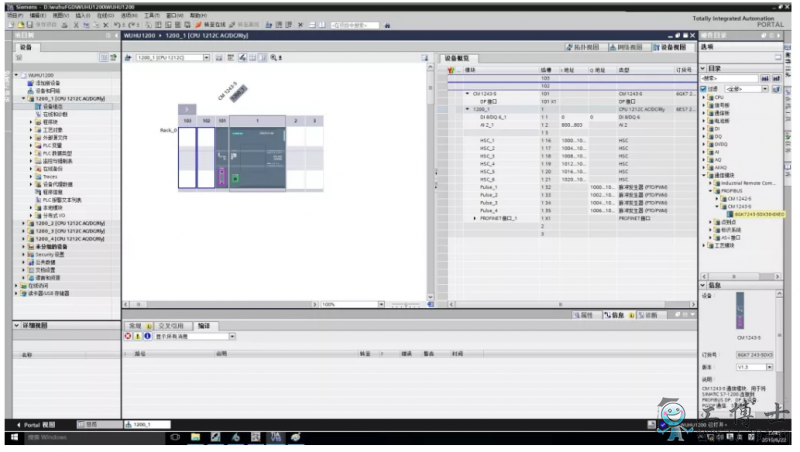The height and width of the screenshot is (452, 800).
Task: Open the device selector dropdown 1200_1 [CPU 1212C]
Action: 207,58
